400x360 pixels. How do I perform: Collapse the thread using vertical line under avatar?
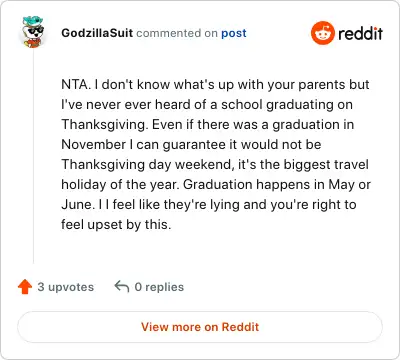pyautogui.click(x=33, y=156)
